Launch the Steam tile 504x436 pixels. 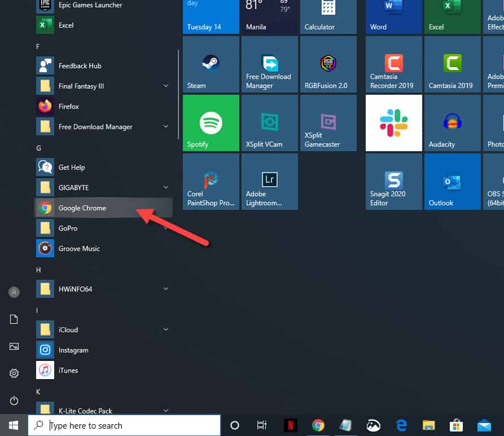tap(211, 64)
